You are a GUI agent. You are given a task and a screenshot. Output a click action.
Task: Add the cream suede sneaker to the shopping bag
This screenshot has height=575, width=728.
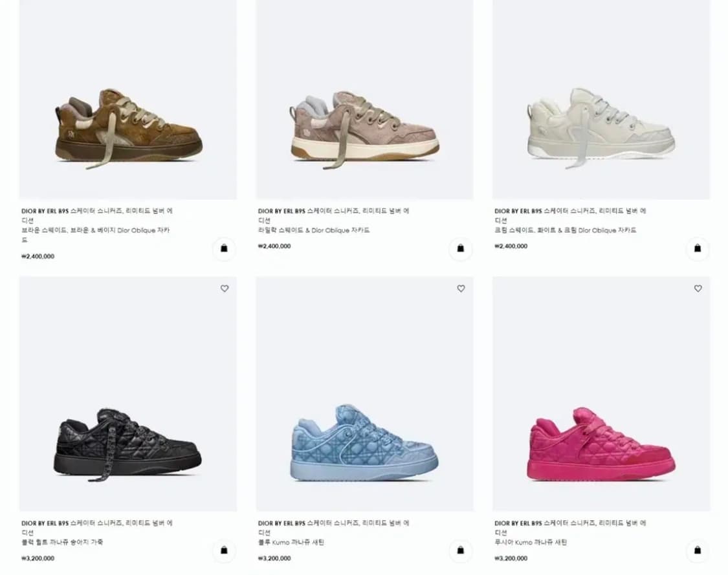[x=698, y=249]
